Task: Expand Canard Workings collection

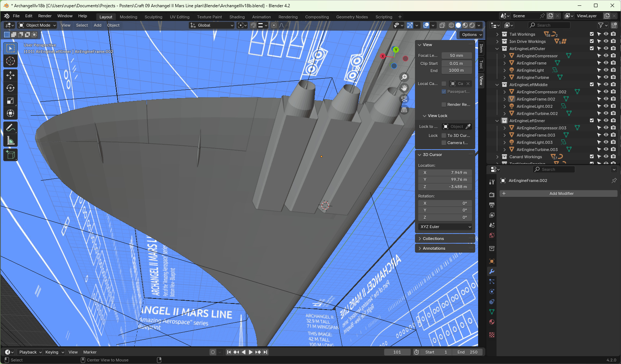Action: [x=497, y=157]
